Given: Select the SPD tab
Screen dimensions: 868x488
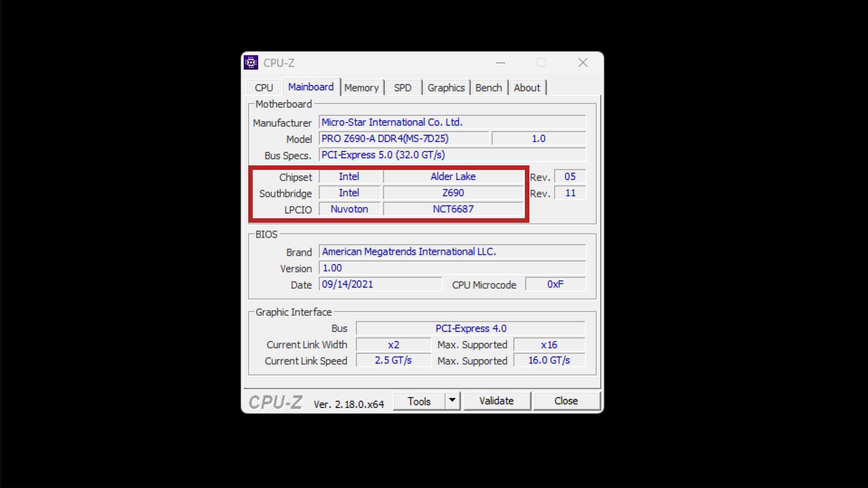Looking at the screenshot, I should tap(402, 88).
